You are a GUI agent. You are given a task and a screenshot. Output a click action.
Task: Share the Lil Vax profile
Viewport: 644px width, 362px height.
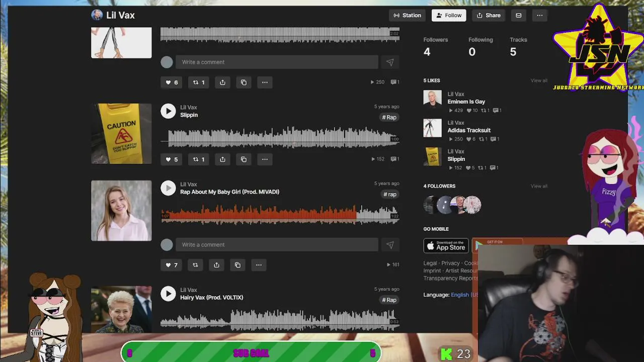click(489, 15)
